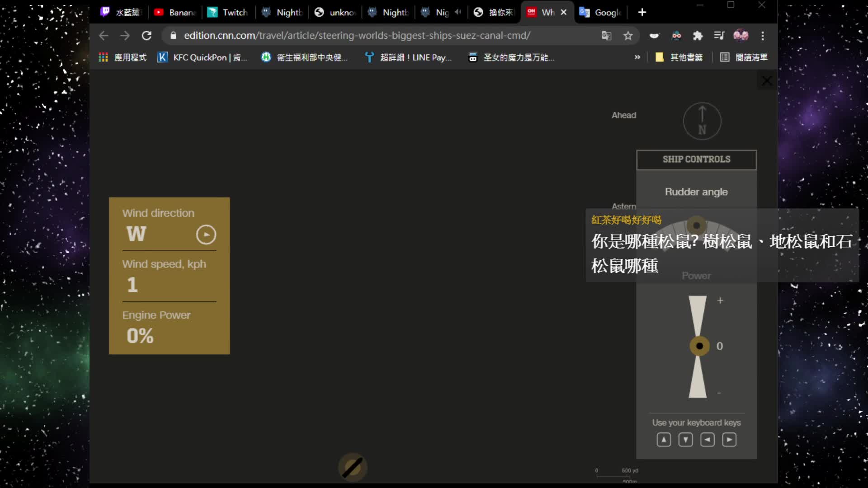Open the 超詳細！LINE Pay bookmark
Viewport: 868px width, 488px height.
point(409,57)
